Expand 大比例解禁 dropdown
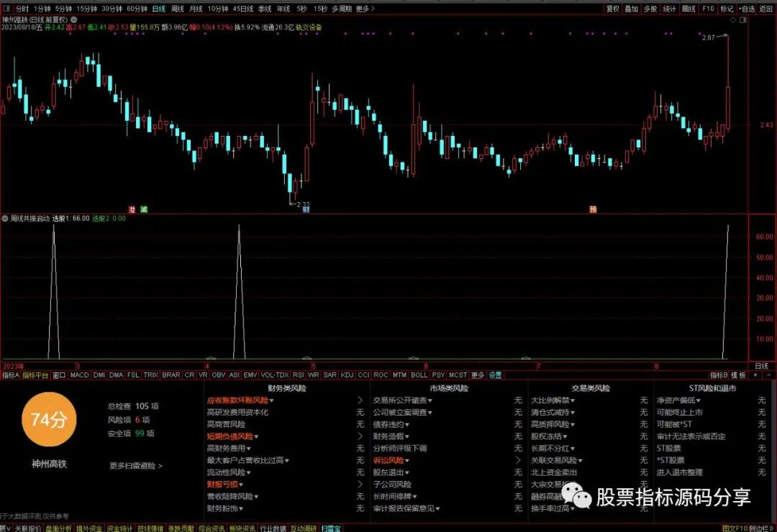 pyautogui.click(x=573, y=400)
